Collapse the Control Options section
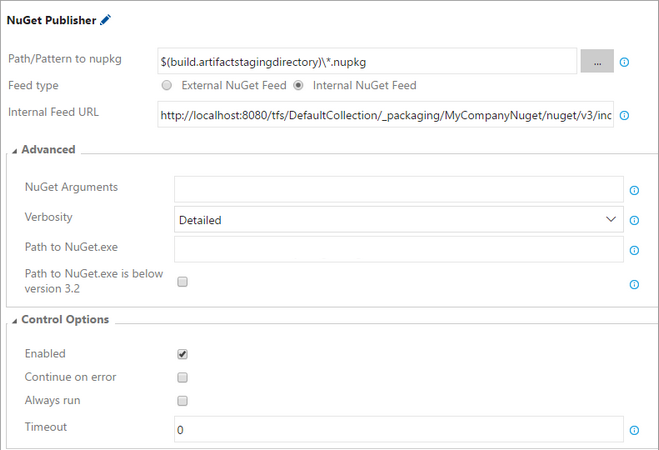 (15, 320)
